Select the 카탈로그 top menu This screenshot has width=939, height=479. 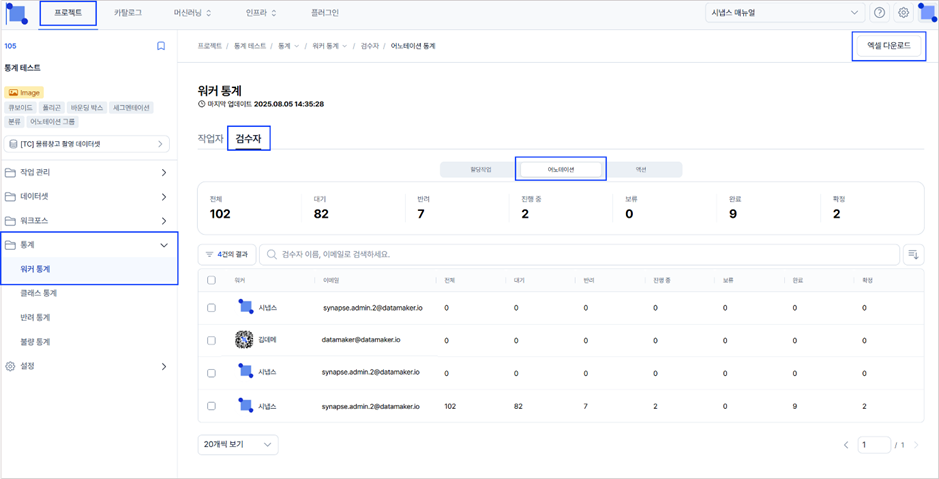(128, 13)
